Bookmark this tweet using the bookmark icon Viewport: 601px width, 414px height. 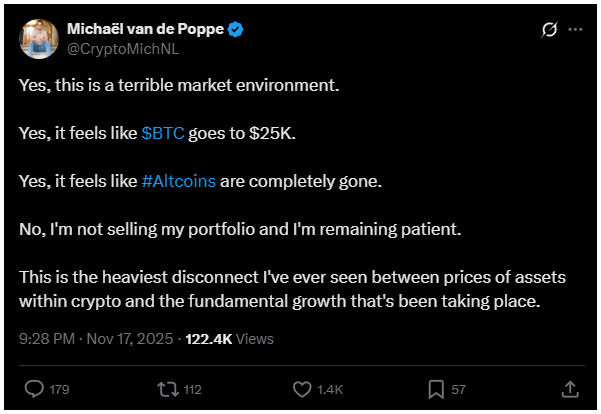pos(437,387)
